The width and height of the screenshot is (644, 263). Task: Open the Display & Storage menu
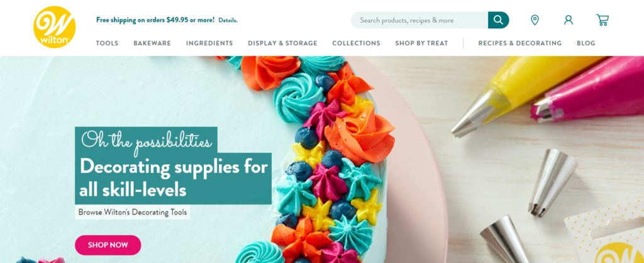[282, 43]
